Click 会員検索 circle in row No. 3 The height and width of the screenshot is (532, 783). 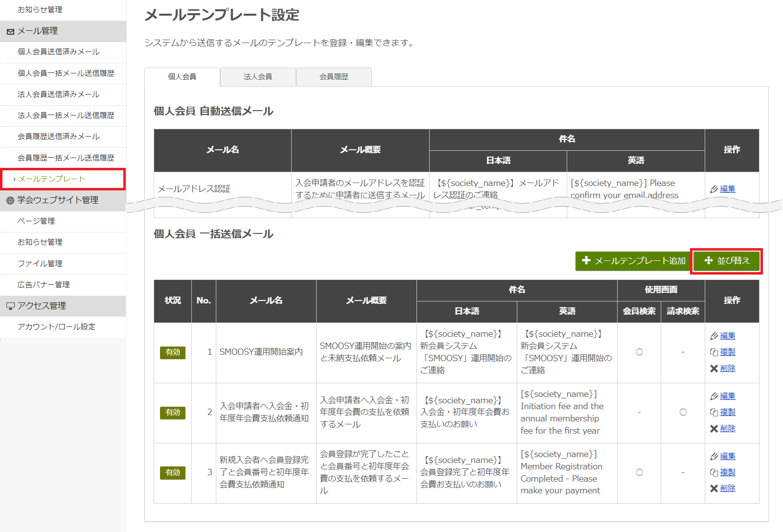click(639, 472)
